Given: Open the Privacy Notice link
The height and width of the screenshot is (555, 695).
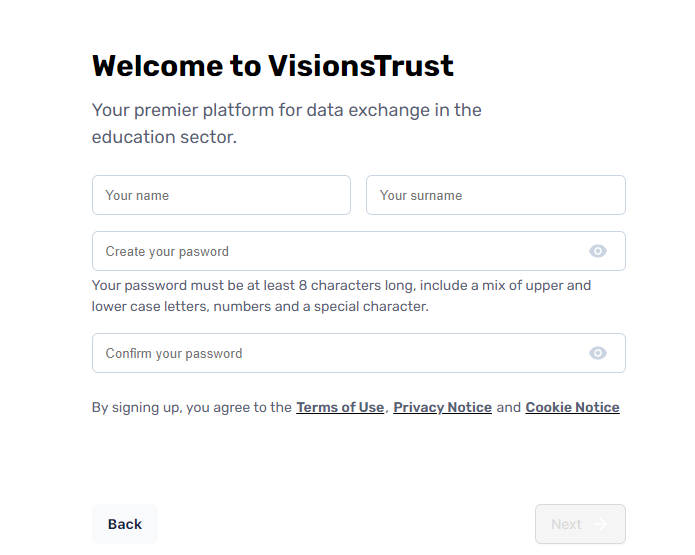Looking at the screenshot, I should pyautogui.click(x=442, y=407).
